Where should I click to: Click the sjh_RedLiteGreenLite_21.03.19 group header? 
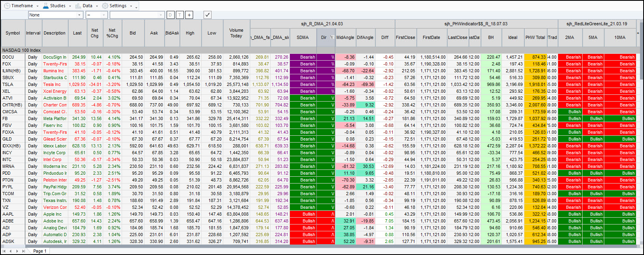[597, 24]
